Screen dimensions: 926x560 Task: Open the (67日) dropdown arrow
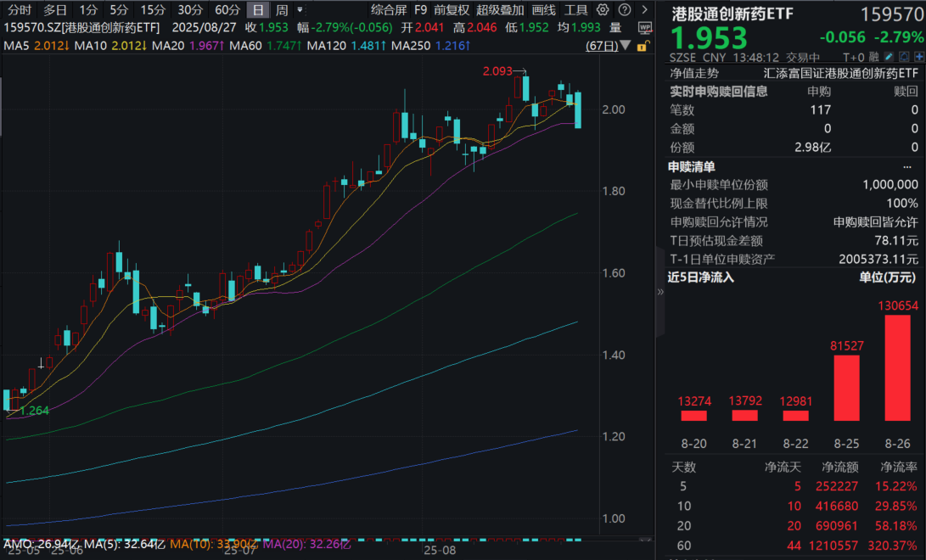click(625, 46)
